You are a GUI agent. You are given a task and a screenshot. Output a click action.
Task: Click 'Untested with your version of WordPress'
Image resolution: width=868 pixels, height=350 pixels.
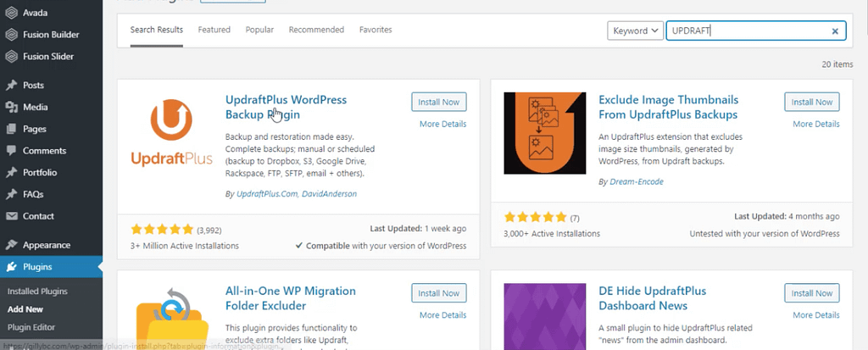(x=765, y=234)
